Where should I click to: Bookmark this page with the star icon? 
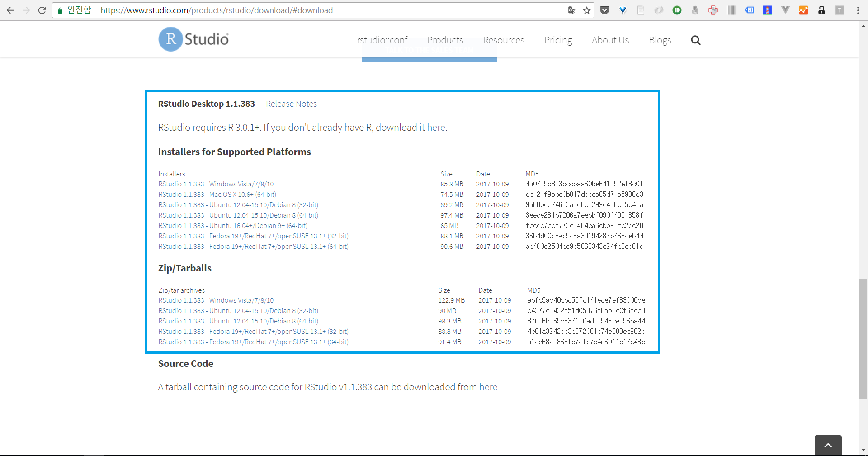[x=587, y=10]
